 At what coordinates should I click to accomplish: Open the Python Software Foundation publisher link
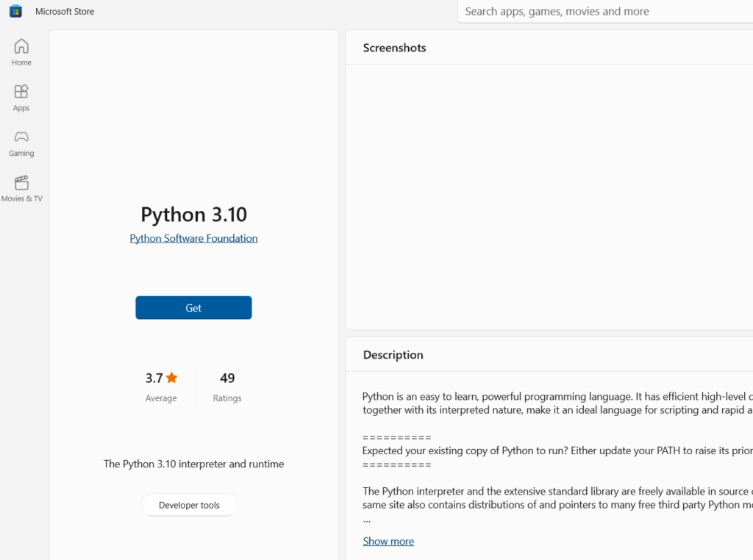point(193,239)
